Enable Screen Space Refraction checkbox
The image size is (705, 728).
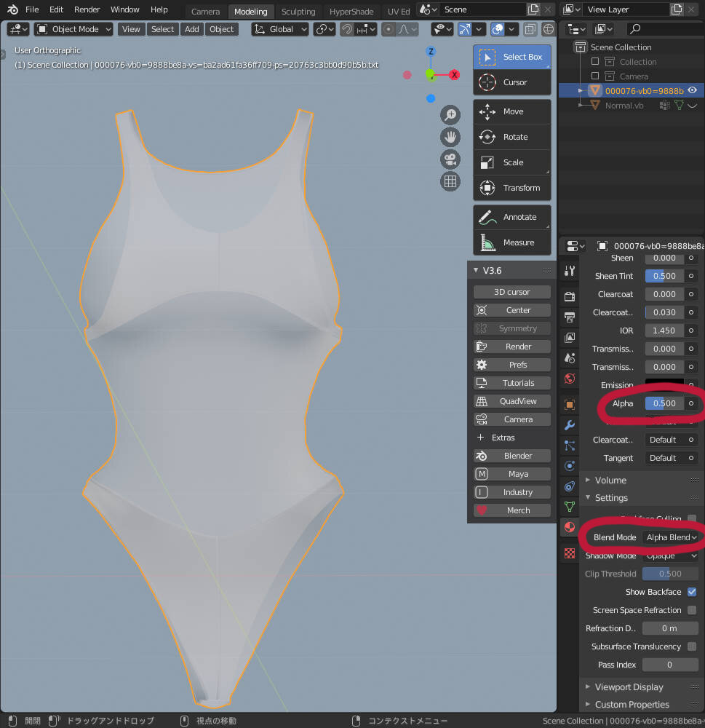pos(692,610)
